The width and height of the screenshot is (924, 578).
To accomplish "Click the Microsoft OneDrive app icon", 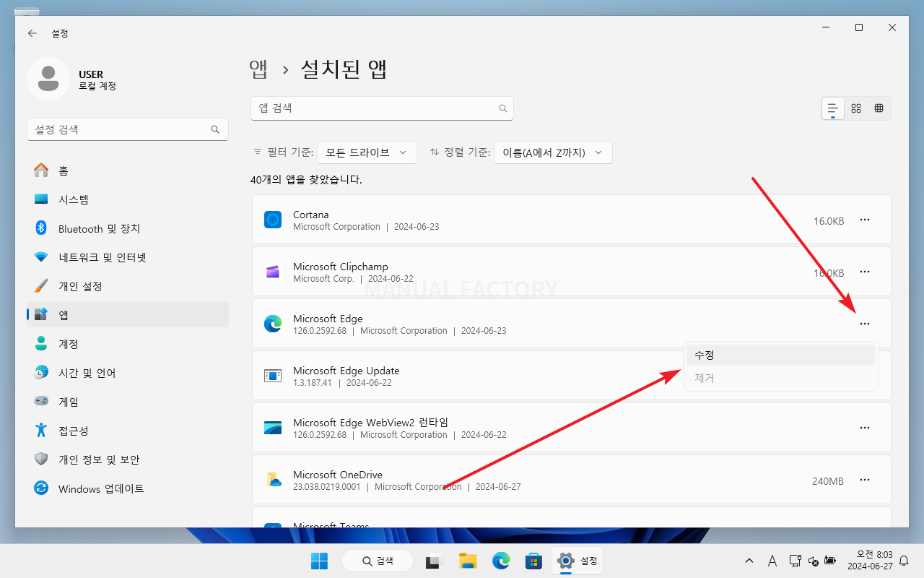I will pos(273,480).
